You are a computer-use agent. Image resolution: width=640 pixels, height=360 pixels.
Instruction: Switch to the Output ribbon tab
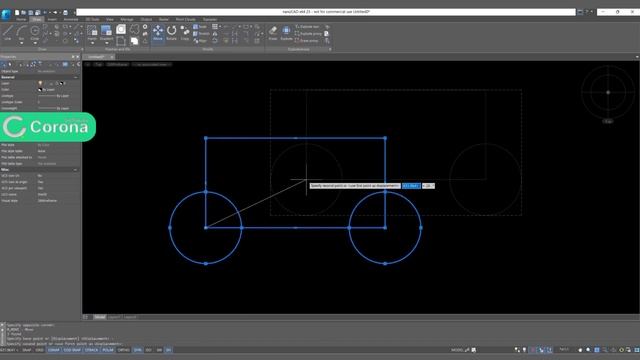click(146, 19)
